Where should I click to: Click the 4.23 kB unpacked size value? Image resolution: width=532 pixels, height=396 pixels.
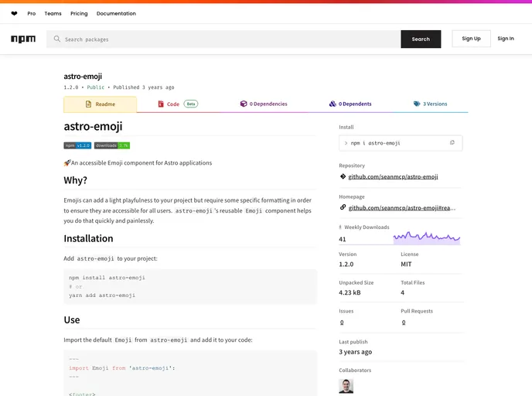(x=350, y=292)
